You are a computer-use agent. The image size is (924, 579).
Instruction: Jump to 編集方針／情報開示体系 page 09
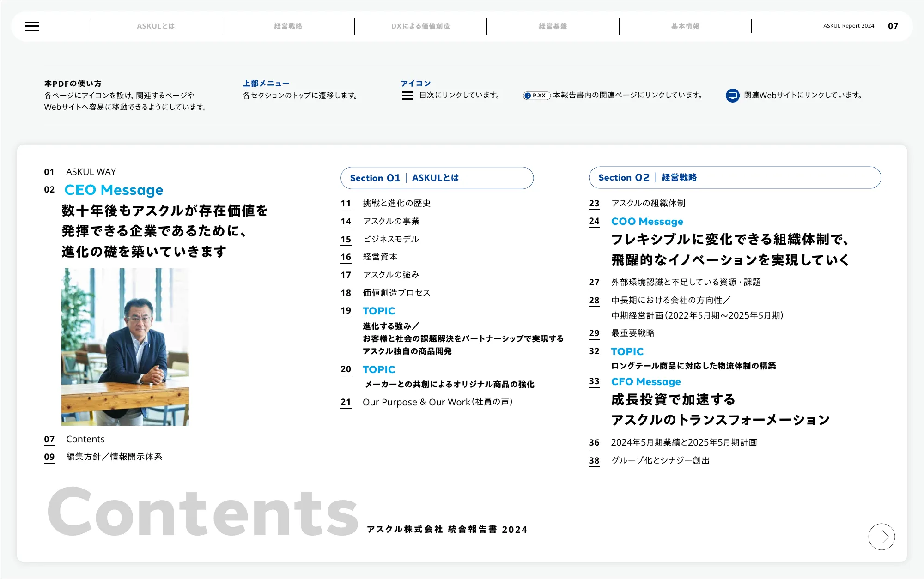coord(114,457)
